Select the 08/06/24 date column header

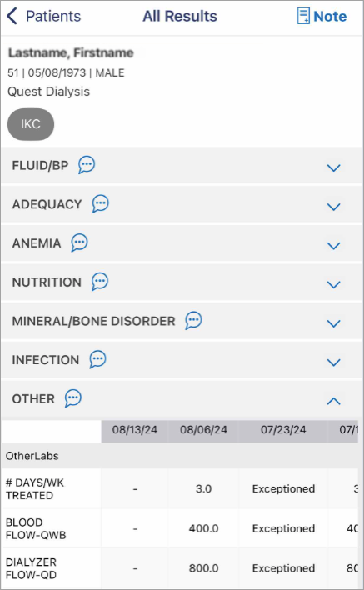click(x=203, y=430)
